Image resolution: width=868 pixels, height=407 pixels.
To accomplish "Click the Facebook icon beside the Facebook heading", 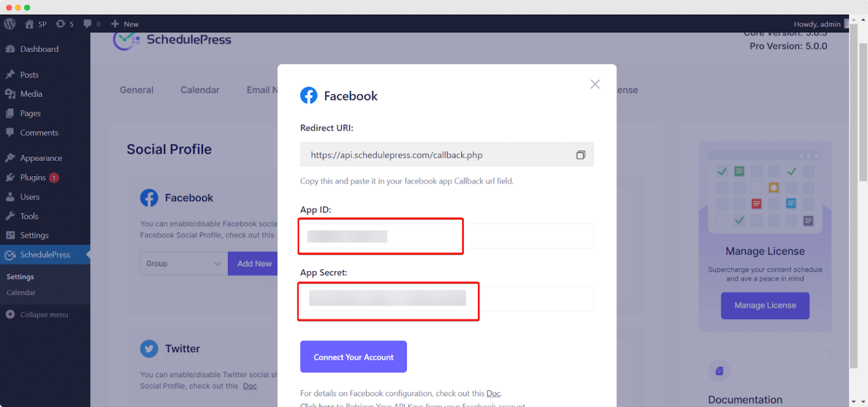I will 149,198.
